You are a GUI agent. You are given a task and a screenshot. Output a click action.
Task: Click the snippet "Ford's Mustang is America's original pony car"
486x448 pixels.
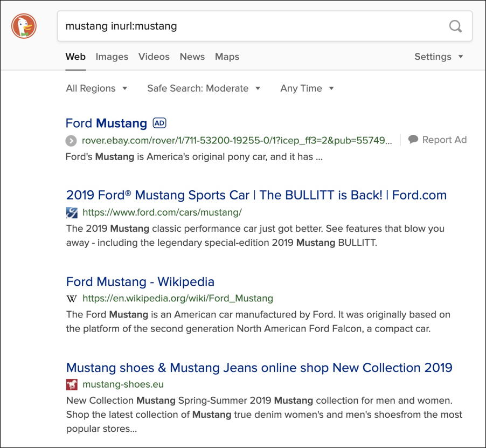[194, 157]
